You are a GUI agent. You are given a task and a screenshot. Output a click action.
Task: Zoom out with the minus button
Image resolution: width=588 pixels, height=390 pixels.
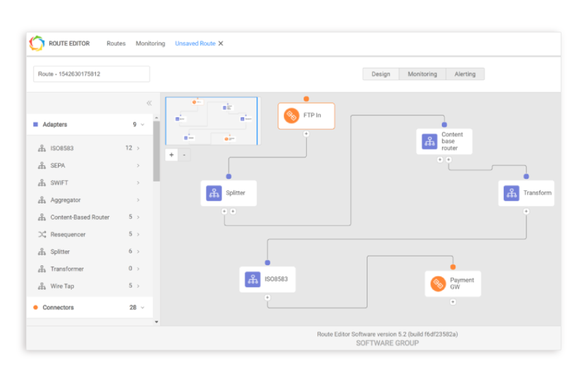(x=184, y=155)
